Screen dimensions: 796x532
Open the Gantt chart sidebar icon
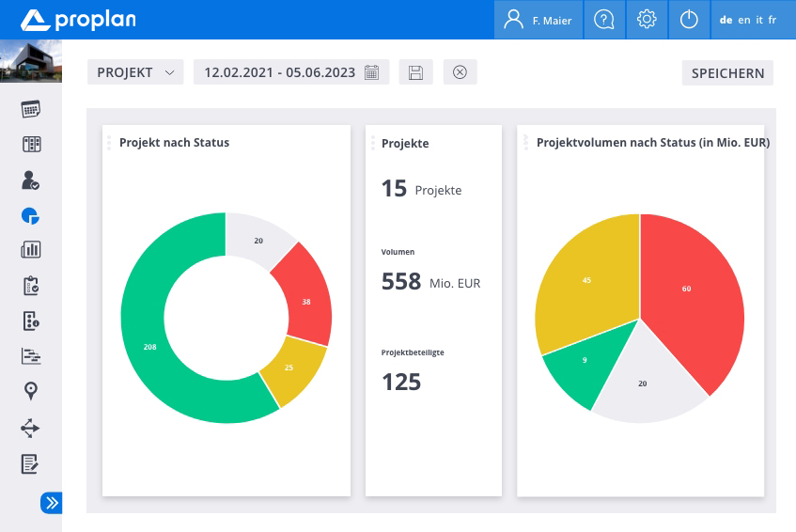[31, 356]
